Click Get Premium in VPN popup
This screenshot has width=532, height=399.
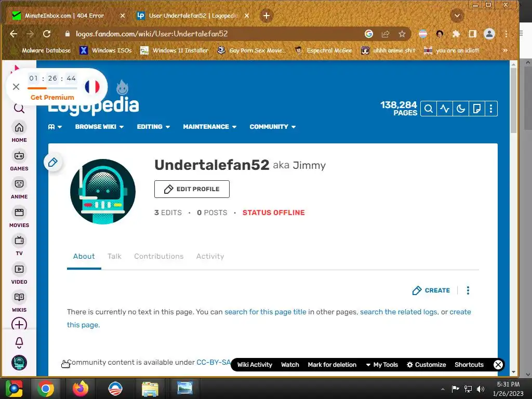click(x=52, y=97)
